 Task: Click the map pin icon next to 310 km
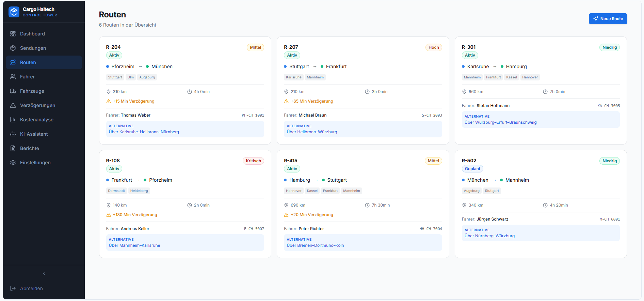click(x=109, y=92)
